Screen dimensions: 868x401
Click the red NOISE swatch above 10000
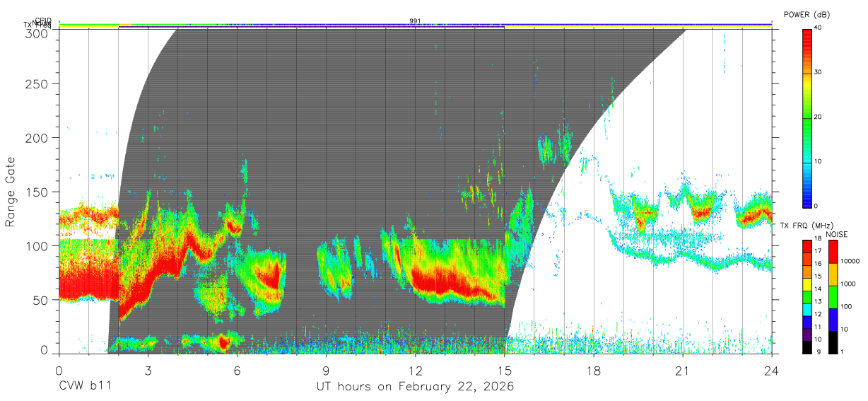pyautogui.click(x=833, y=252)
